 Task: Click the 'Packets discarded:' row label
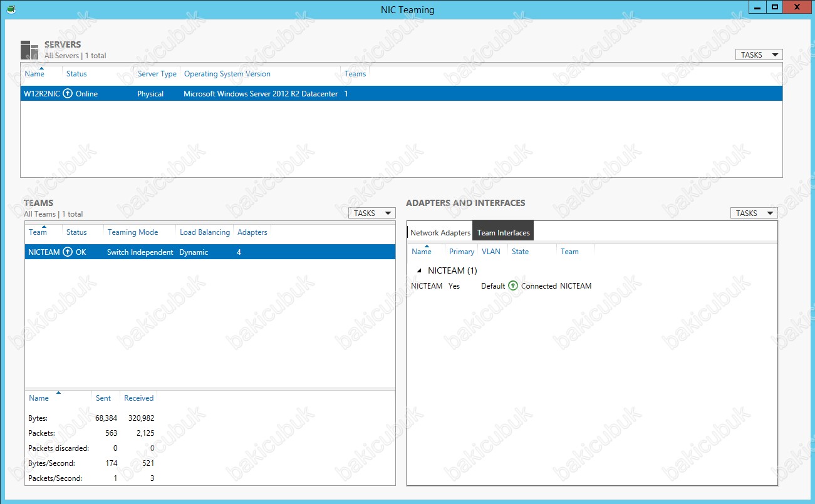59,448
